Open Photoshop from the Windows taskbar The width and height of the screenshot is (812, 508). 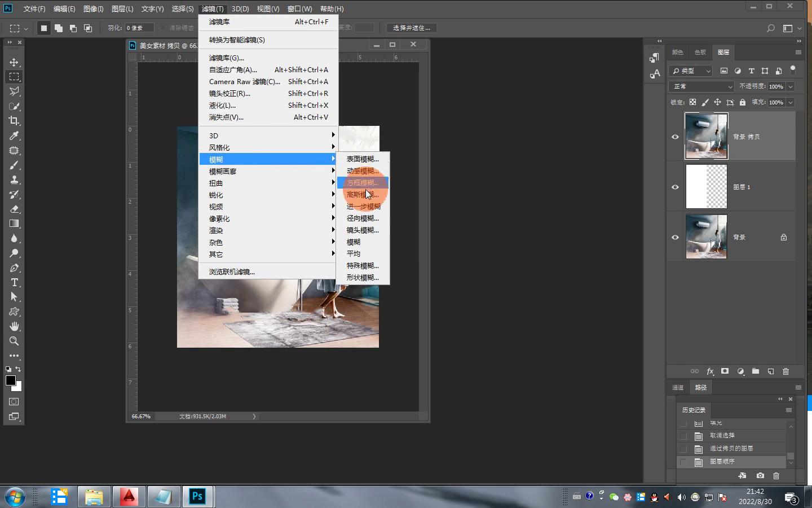(197, 497)
